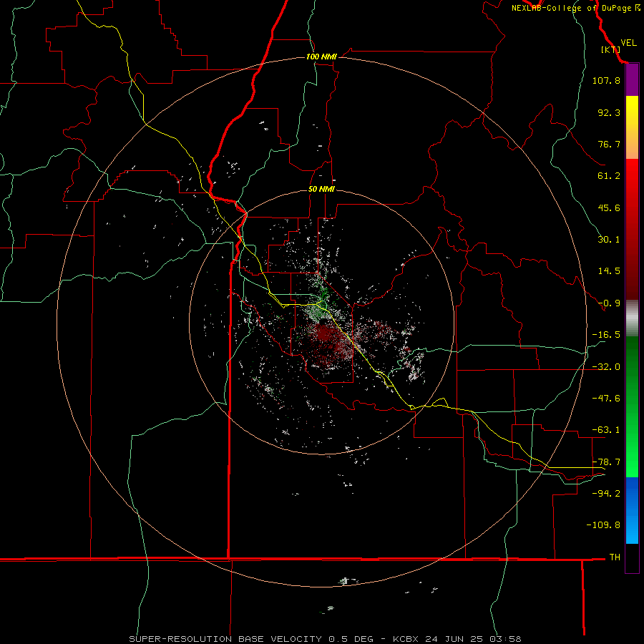The width and height of the screenshot is (644, 644).
Task: Click the blue segment of the velocity color bar
Action: 632,510
